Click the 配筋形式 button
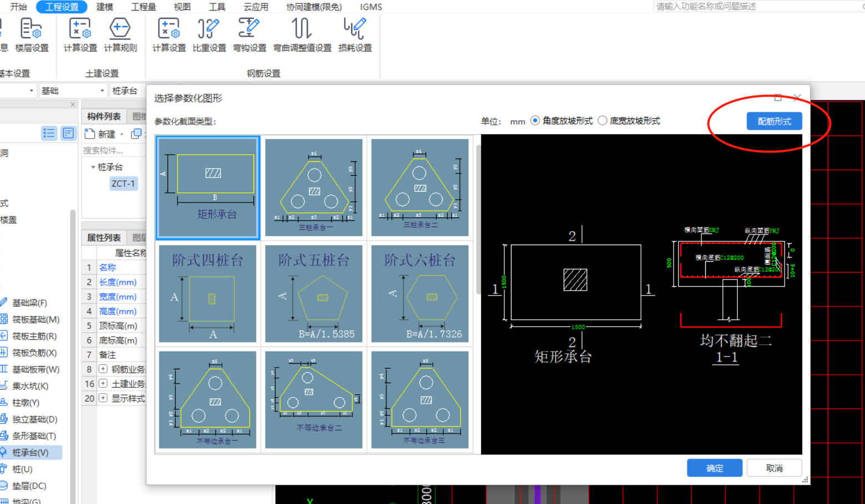The height and width of the screenshot is (504, 865). (x=774, y=121)
